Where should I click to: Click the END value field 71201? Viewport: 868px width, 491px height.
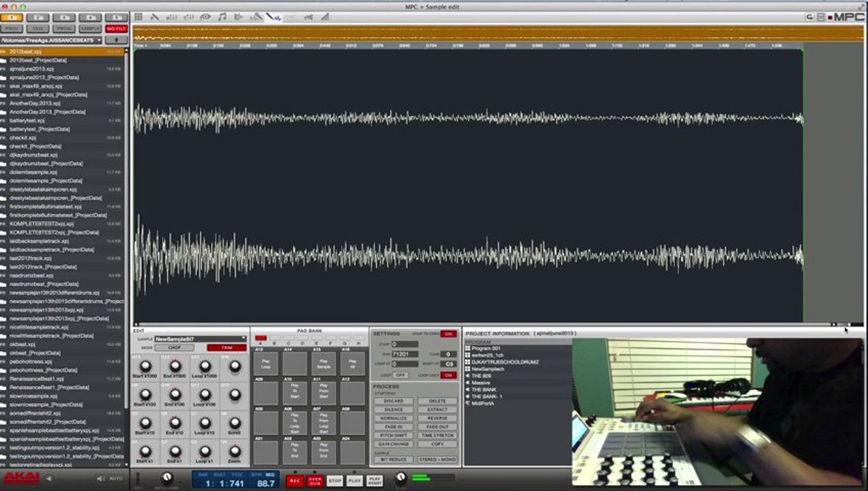click(x=405, y=354)
